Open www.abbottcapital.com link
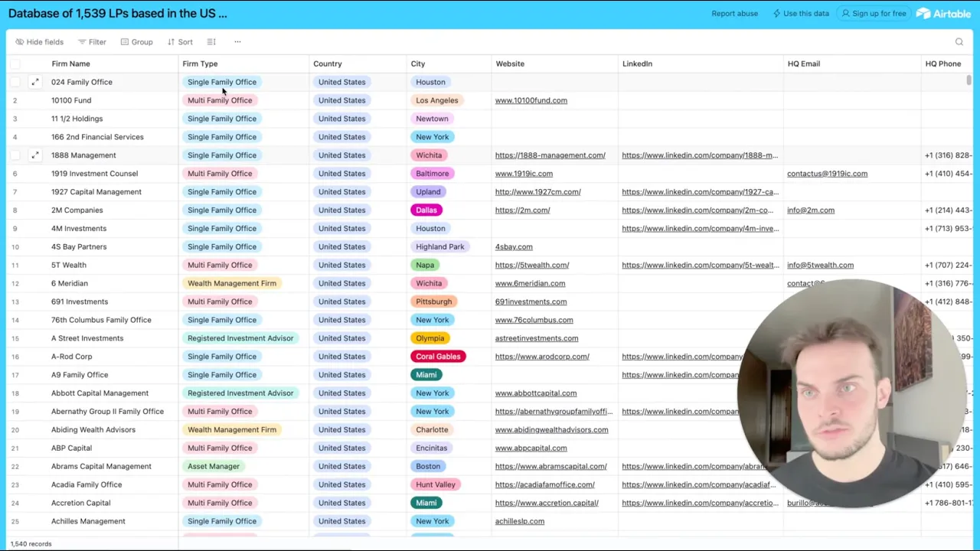This screenshot has height=551, width=980. (536, 393)
